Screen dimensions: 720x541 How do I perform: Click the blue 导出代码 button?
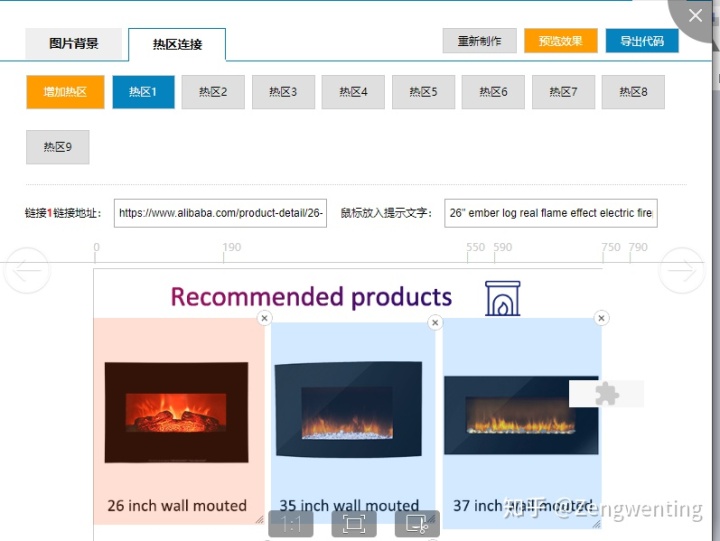click(642, 41)
